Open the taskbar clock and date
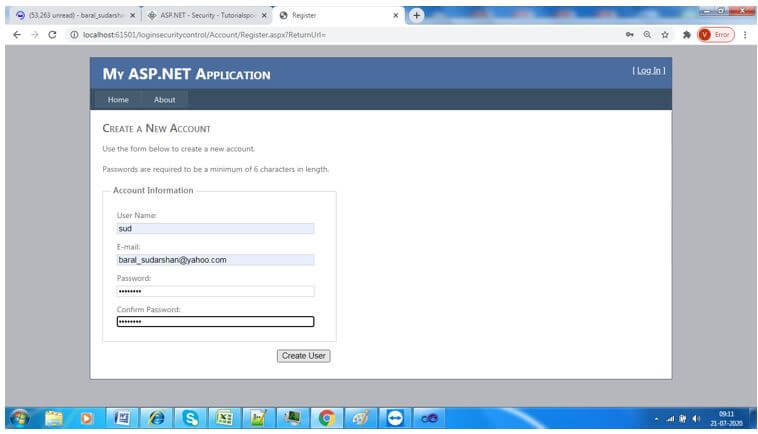758x434 pixels. point(726,419)
